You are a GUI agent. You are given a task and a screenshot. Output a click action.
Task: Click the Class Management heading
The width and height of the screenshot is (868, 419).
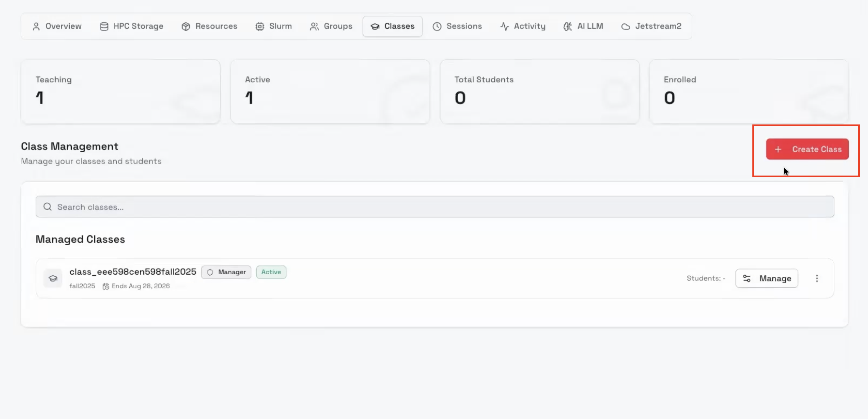[x=70, y=146]
